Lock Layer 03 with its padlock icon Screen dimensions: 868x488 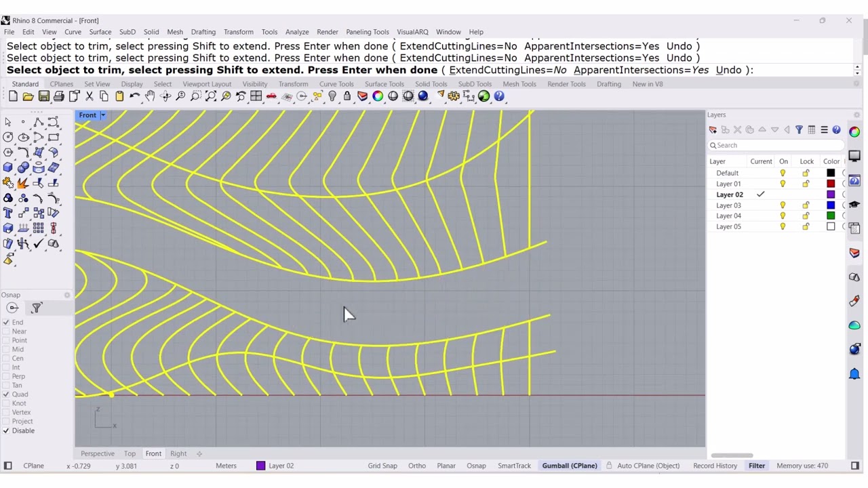pos(806,205)
